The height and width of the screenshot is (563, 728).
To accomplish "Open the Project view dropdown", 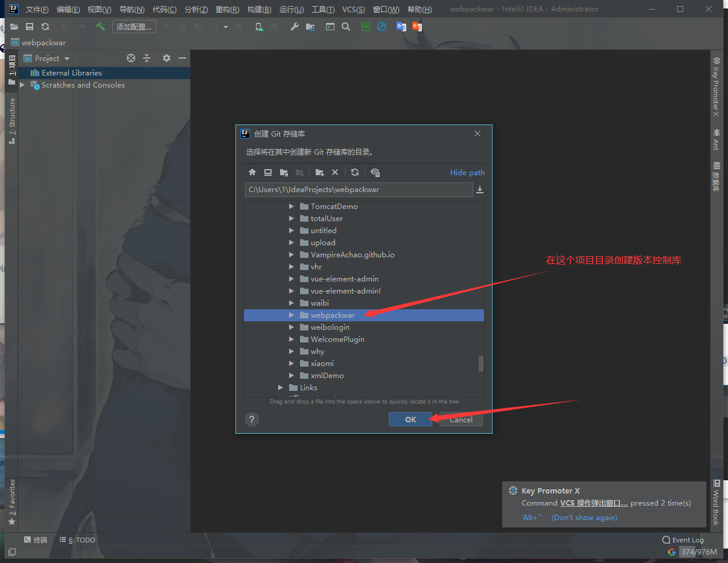I will [x=66, y=59].
